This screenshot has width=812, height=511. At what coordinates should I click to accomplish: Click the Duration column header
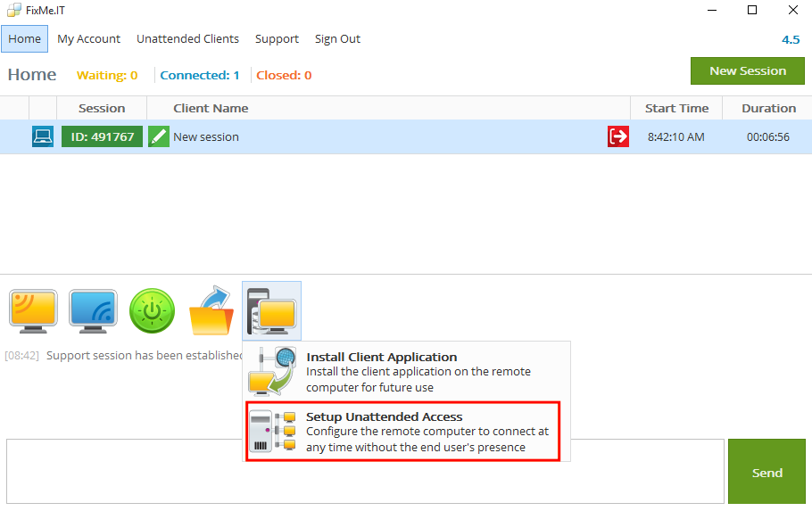(768, 108)
